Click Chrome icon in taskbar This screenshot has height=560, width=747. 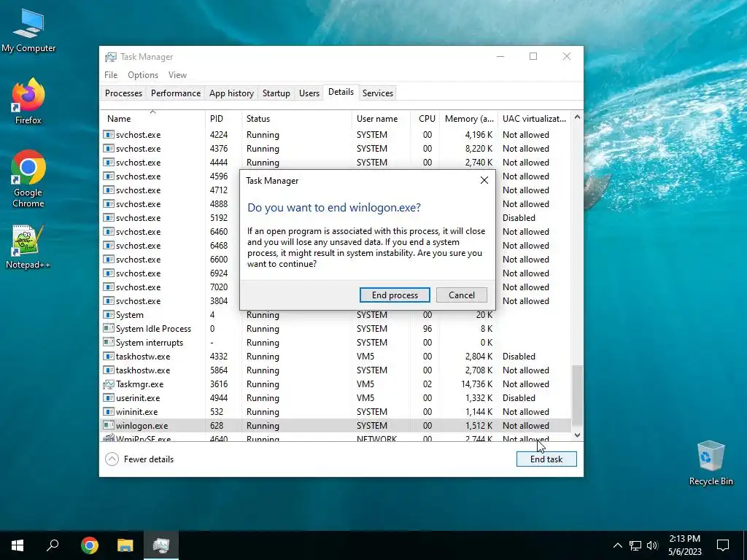click(89, 545)
